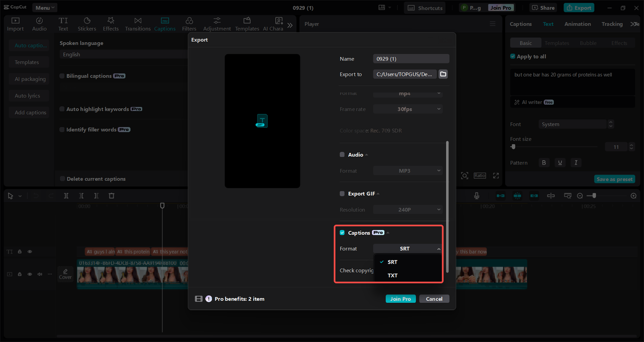This screenshot has width=644, height=342.
Task: Open the Menu dropdown in title bar
Action: pos(45,8)
